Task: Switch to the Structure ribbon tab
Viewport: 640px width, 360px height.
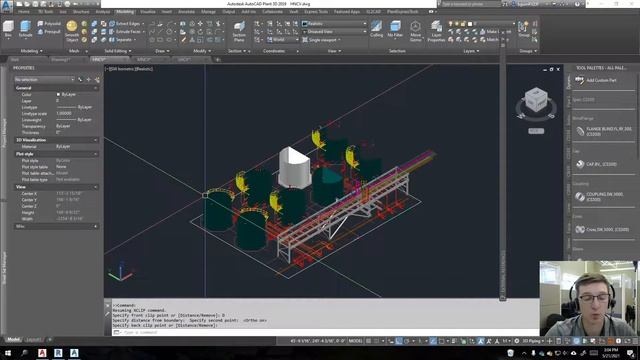Action: tap(81, 12)
